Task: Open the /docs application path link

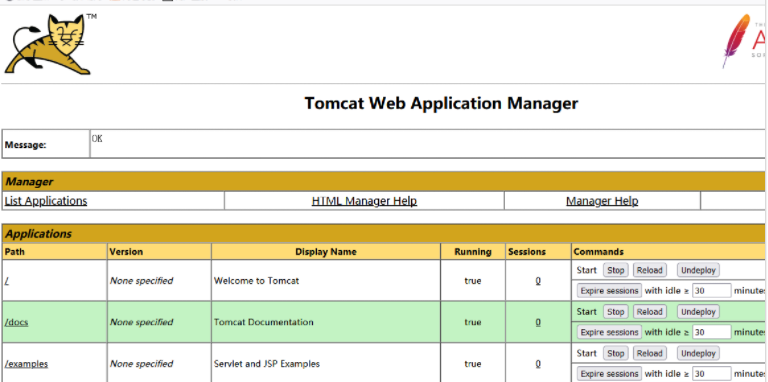Action: click(16, 322)
